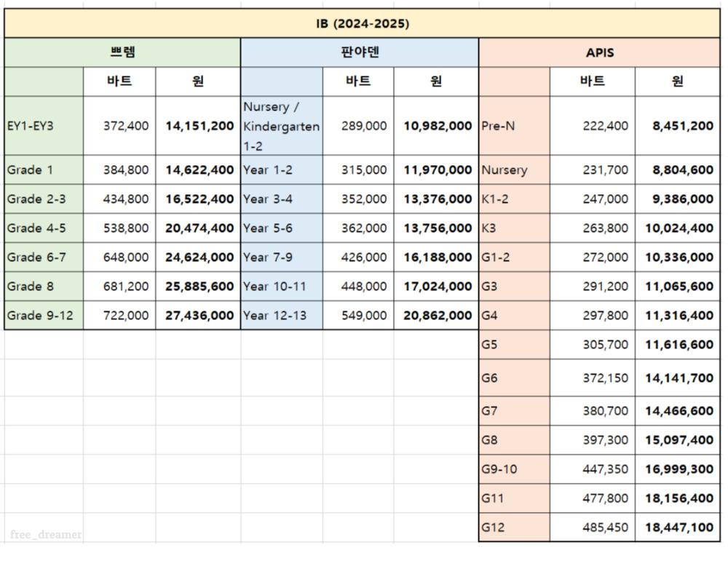Select cell with value 27,436,000
The image size is (728, 582).
[198, 316]
